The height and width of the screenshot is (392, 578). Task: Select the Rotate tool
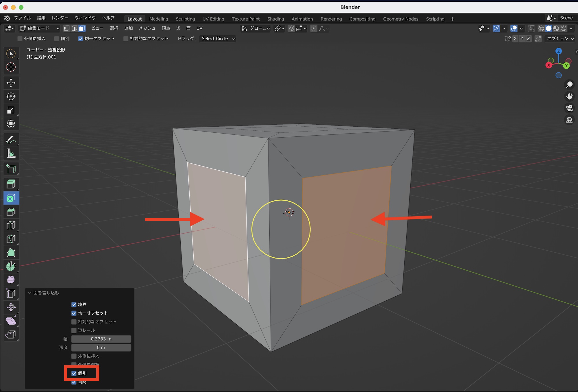11,97
